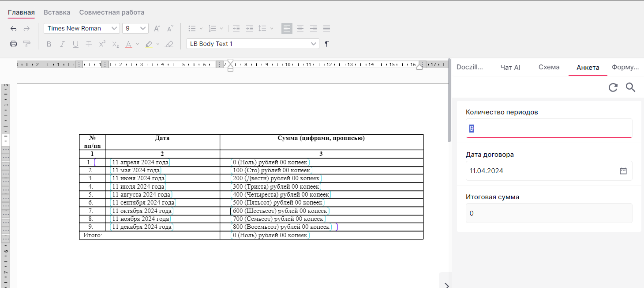Toggle underline formatting
This screenshot has height=288, width=644.
tap(75, 44)
